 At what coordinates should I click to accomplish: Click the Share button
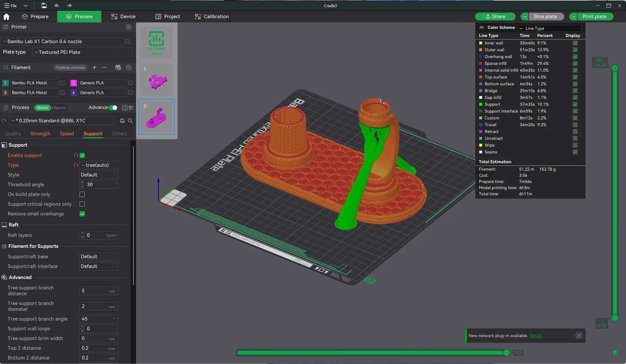click(495, 17)
